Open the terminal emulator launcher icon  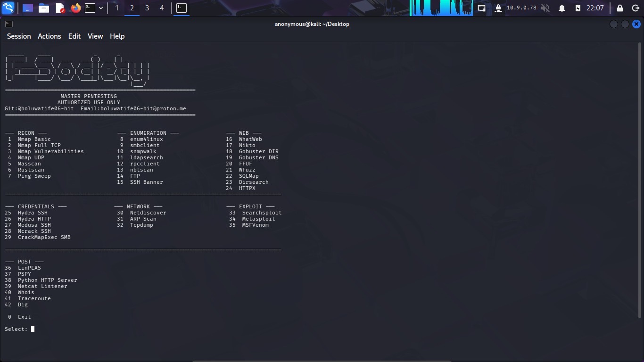pos(90,8)
